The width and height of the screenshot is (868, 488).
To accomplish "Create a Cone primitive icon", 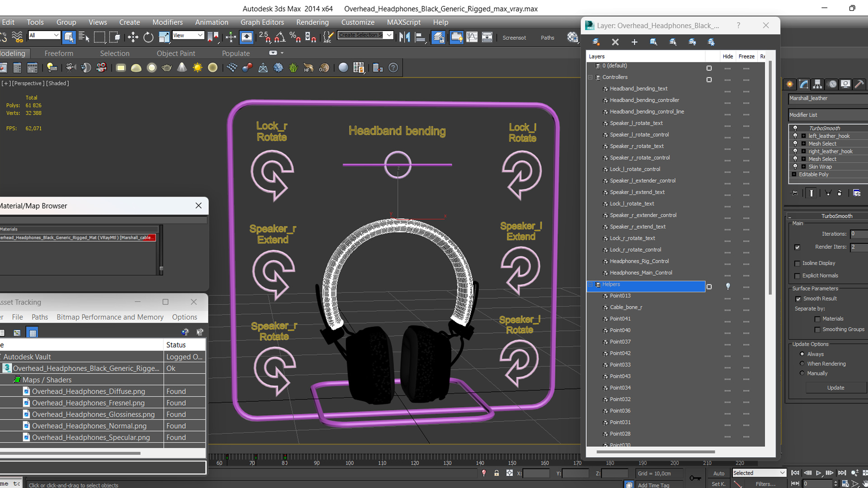I will (x=182, y=68).
